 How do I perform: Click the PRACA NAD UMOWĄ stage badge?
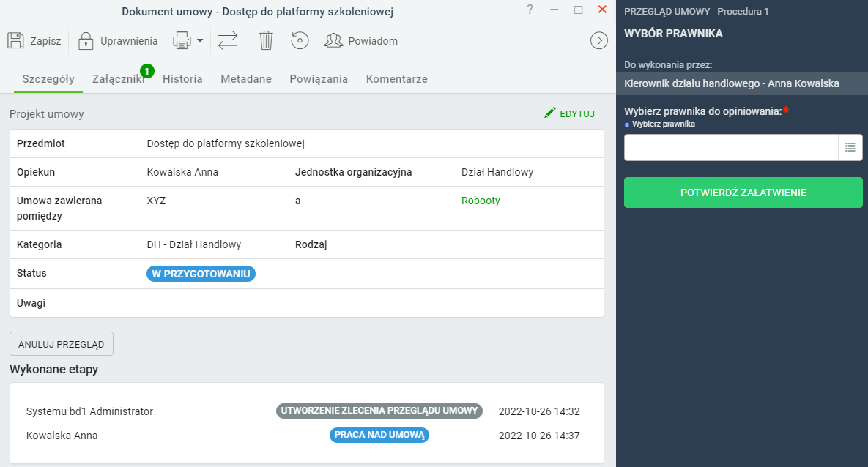[379, 435]
